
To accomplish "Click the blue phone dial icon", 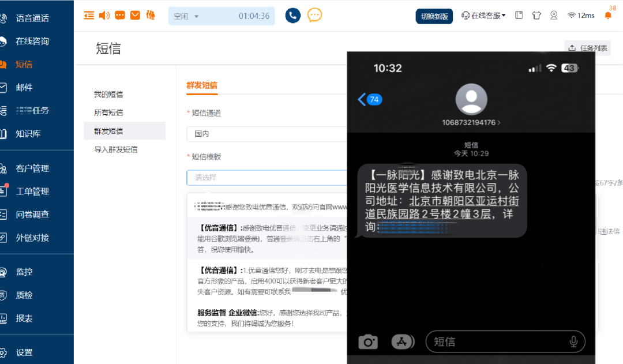I will (293, 16).
